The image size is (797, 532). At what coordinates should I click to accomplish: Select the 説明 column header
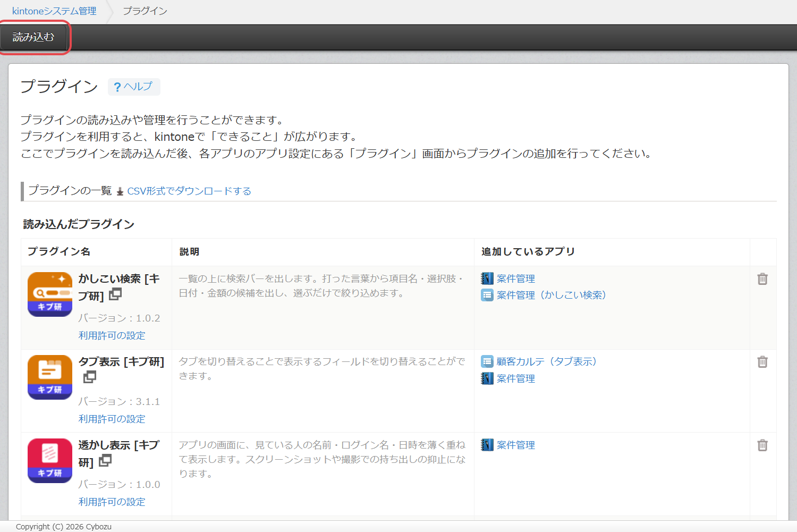click(x=189, y=252)
